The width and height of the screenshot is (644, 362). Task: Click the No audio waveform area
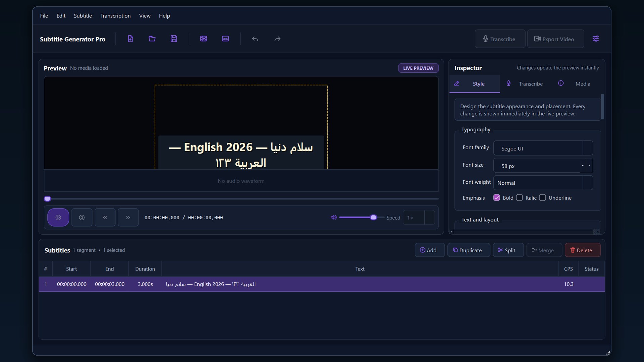[241, 181]
